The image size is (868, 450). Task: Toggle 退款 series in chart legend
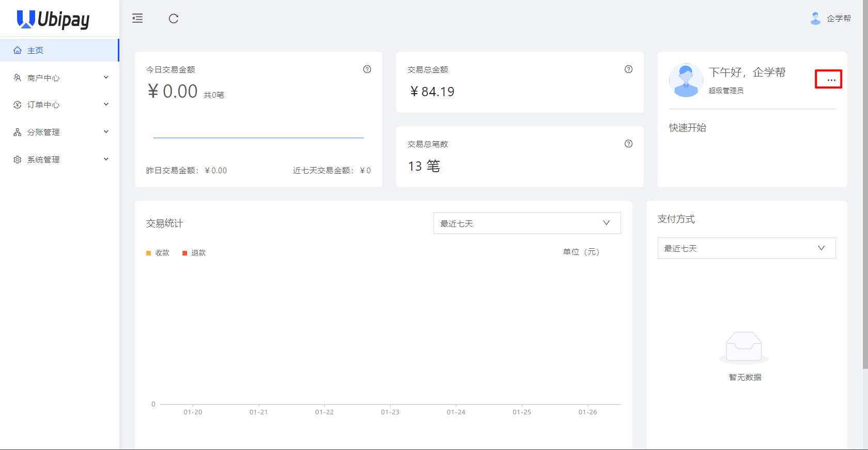tap(194, 253)
